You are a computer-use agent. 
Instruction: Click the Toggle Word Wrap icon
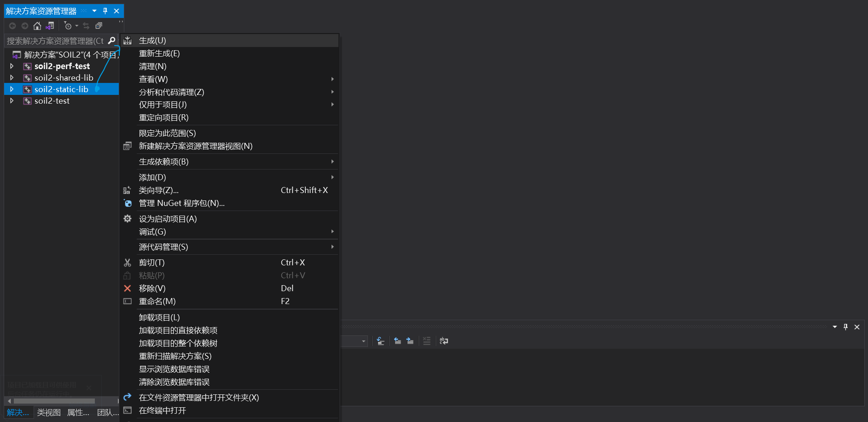(x=443, y=341)
